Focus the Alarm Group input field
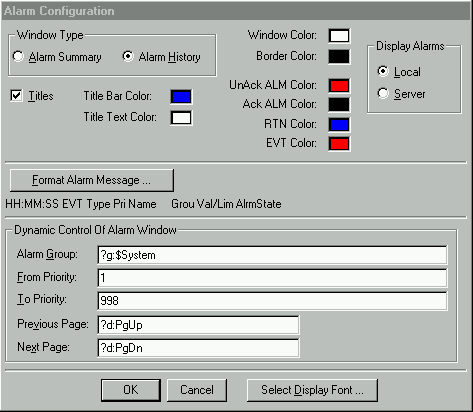 coord(272,255)
